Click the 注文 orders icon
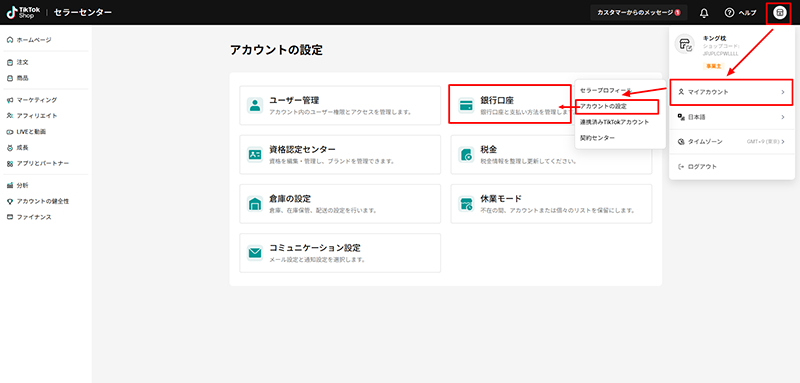Screen dimensions: 800x383 10,62
